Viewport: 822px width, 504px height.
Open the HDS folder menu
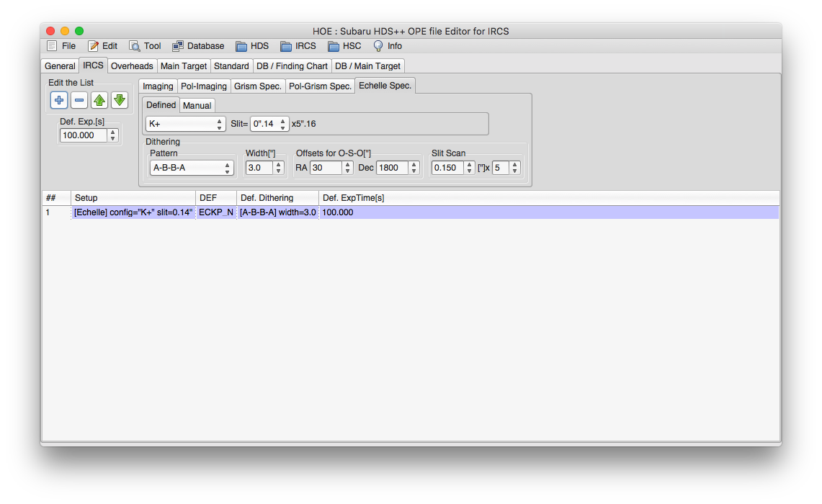click(252, 46)
